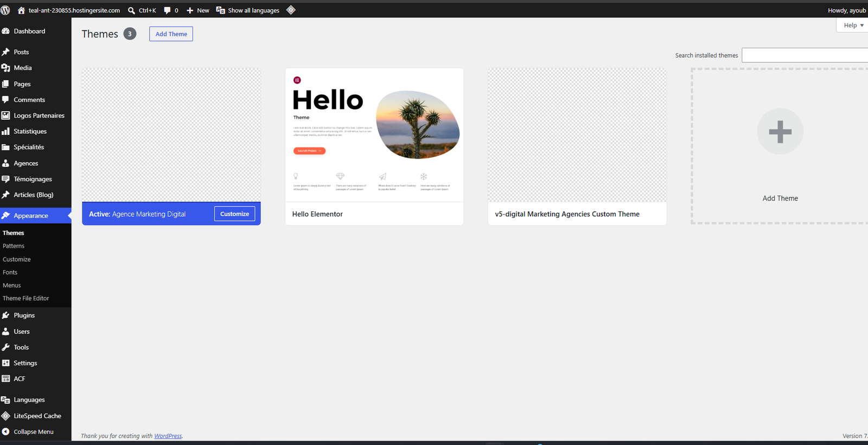Click the Ctrl+K search shortcut label
The height and width of the screenshot is (445, 868).
coord(148,10)
